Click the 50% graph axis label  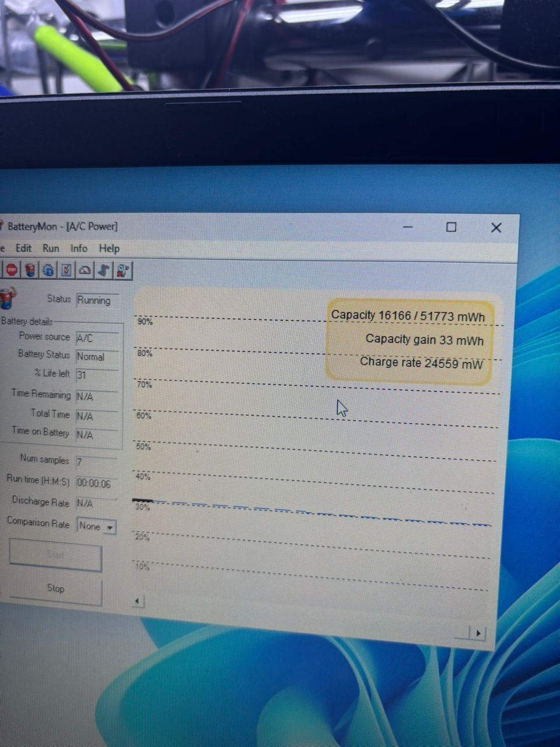pos(143,446)
